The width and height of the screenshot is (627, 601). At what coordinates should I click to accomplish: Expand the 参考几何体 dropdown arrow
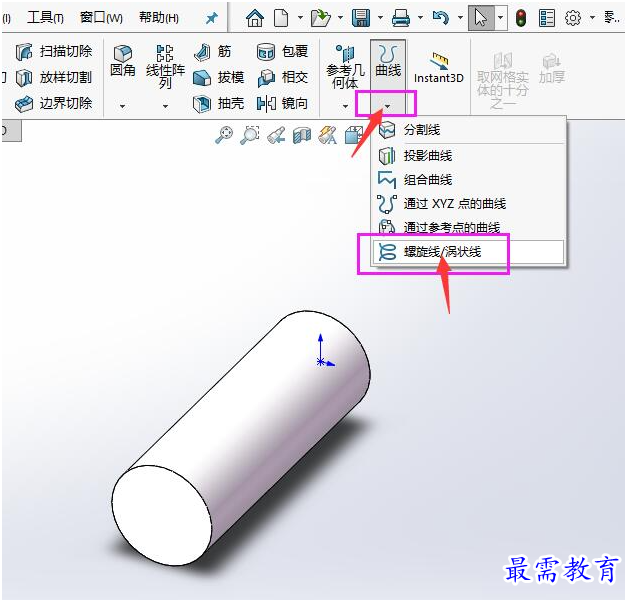tap(345, 106)
